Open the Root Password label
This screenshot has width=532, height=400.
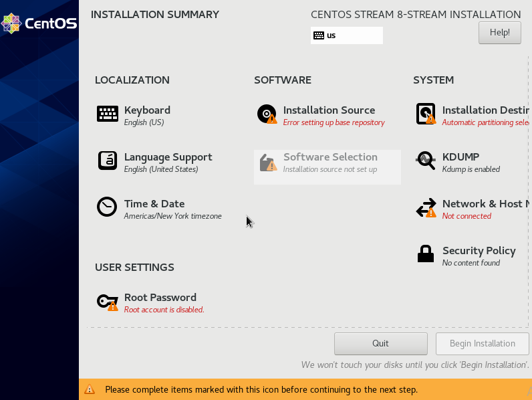tap(160, 298)
